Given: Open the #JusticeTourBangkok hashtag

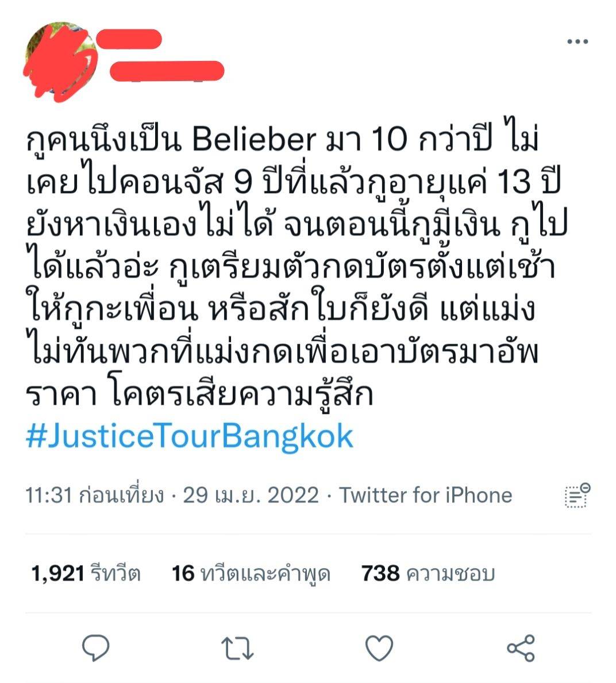Looking at the screenshot, I should pos(190,436).
